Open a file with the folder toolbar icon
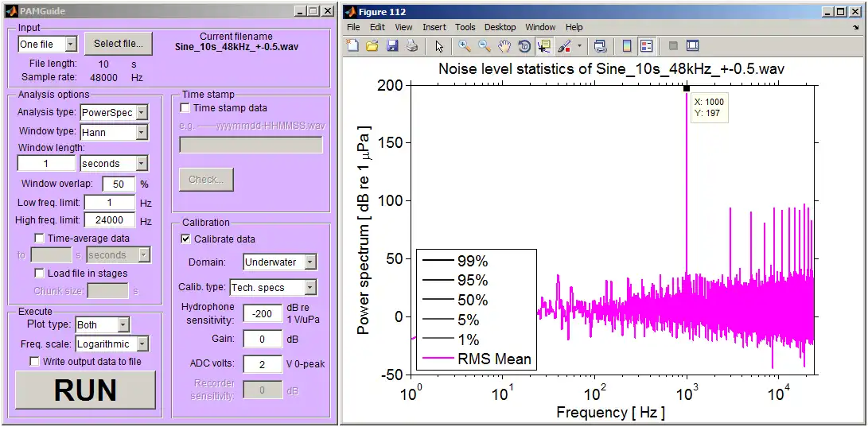The height and width of the screenshot is (427, 868). point(372,46)
